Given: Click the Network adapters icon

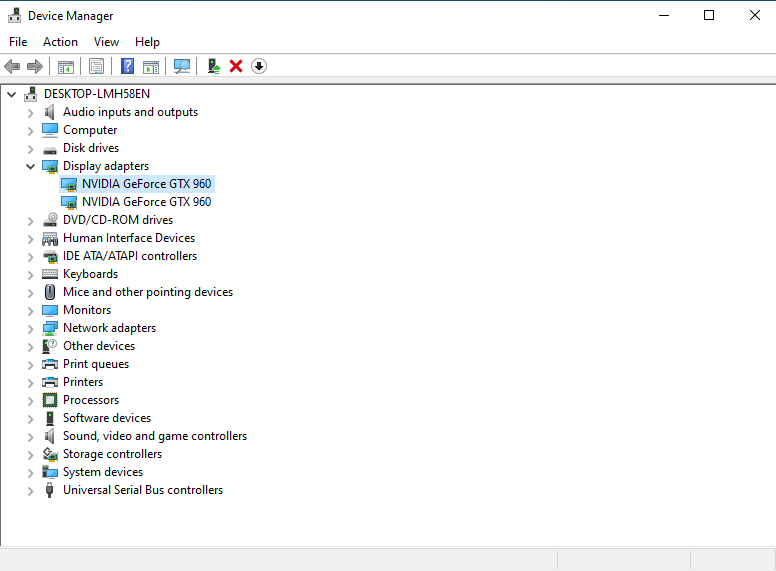Looking at the screenshot, I should pos(50,328).
